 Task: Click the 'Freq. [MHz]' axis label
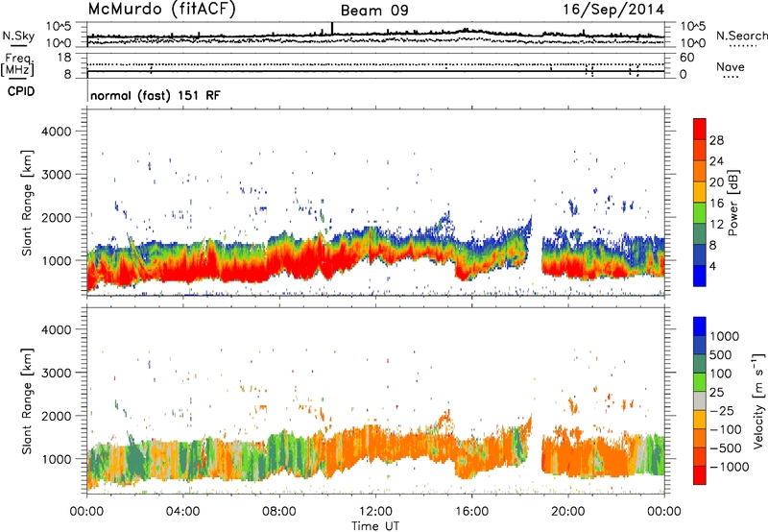[17, 64]
